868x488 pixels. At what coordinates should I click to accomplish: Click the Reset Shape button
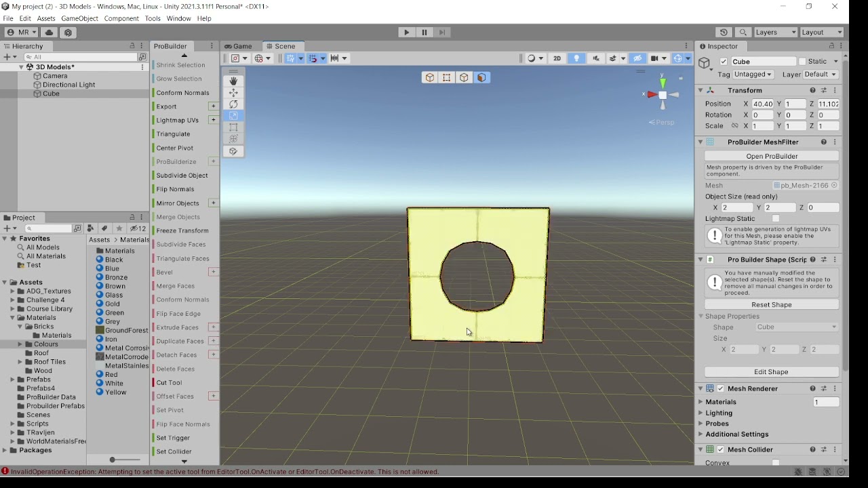[772, 304]
